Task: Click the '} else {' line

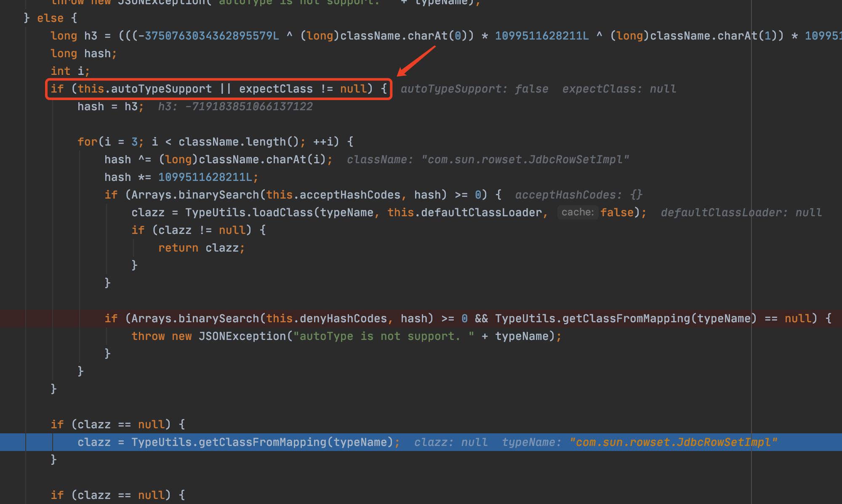Action: pyautogui.click(x=51, y=18)
